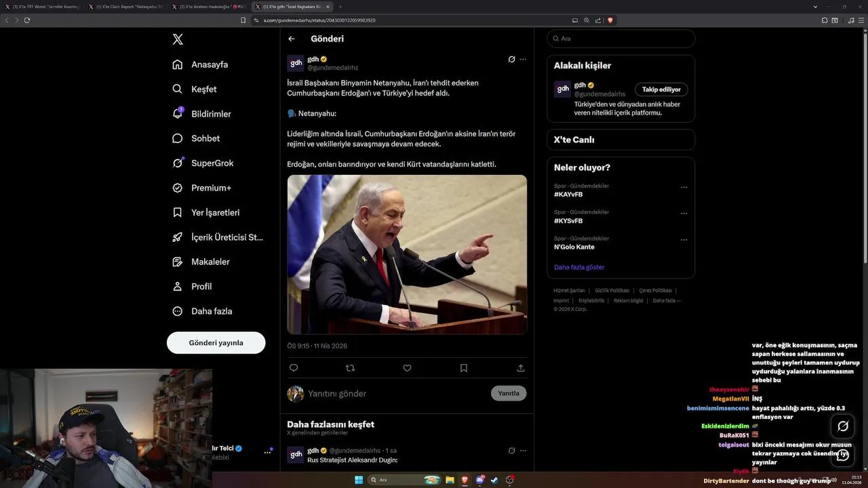Like the post with the heart icon
Image resolution: width=868 pixels, height=488 pixels.
tap(407, 368)
